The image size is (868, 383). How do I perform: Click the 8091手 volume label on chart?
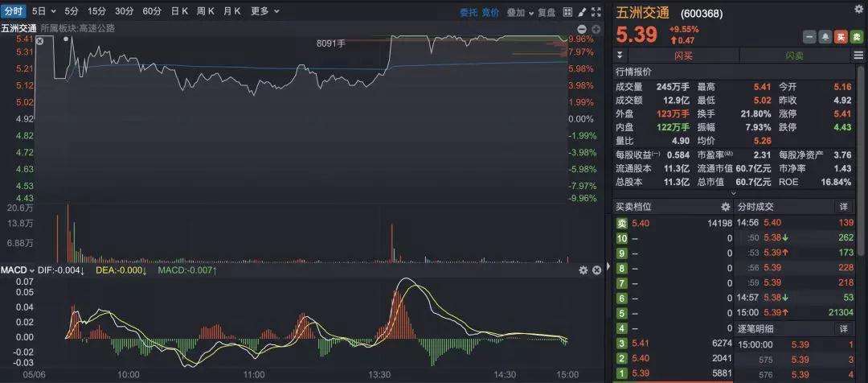point(330,43)
